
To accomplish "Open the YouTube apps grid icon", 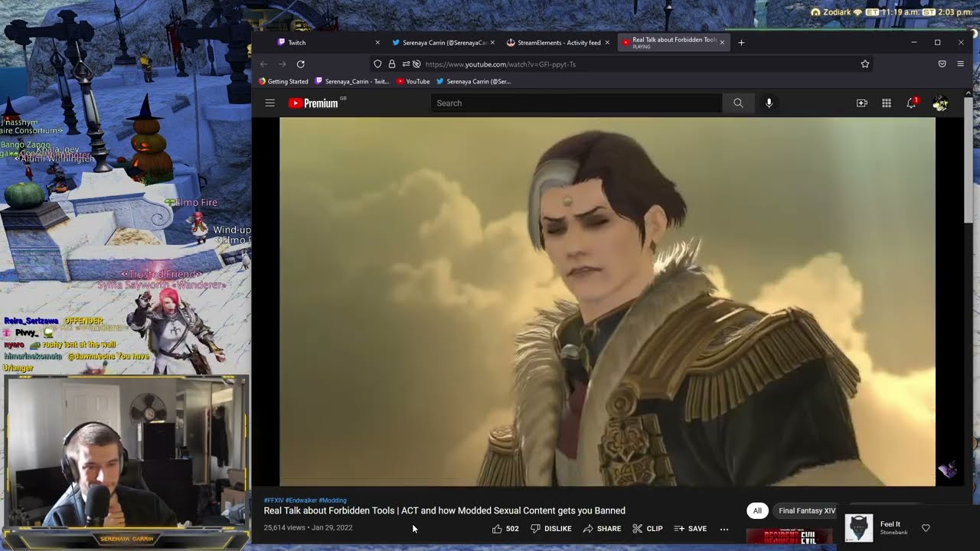I will tap(887, 103).
